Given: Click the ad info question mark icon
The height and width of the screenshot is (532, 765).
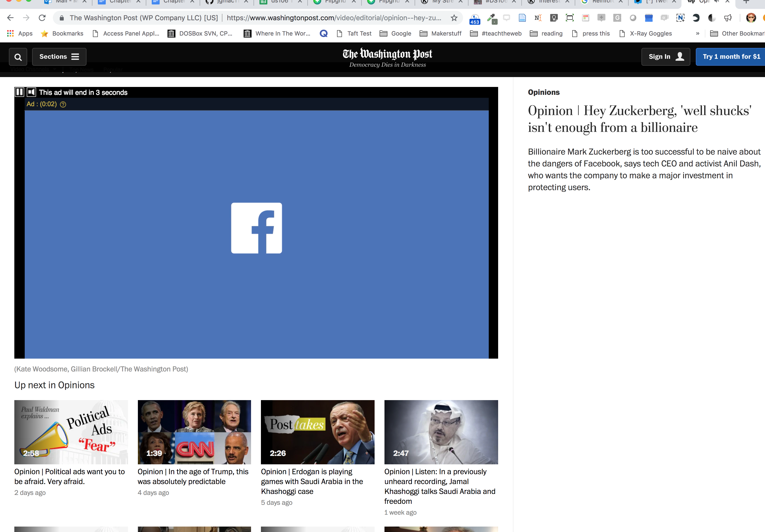Looking at the screenshot, I should [63, 104].
